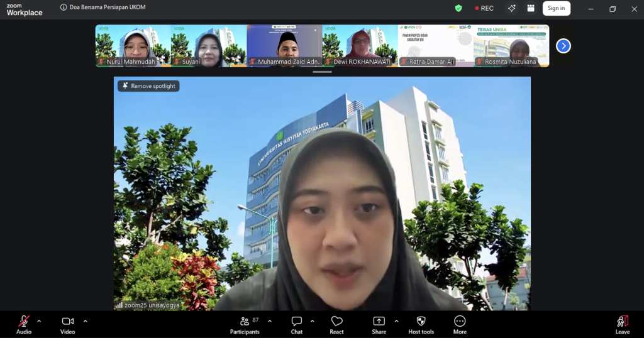Click the green encryption shield icon
This screenshot has height=338, width=644.
point(458,8)
